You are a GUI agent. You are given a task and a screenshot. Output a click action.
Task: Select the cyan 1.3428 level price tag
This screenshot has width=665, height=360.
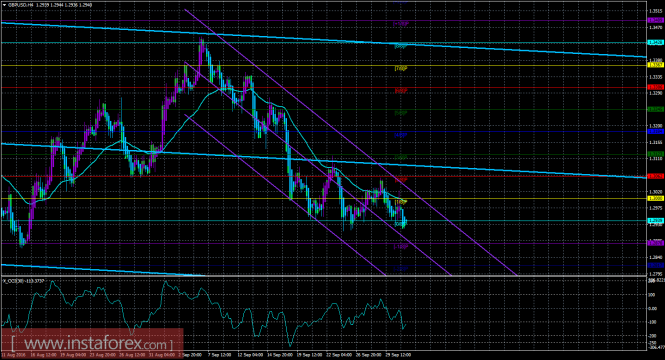655,42
